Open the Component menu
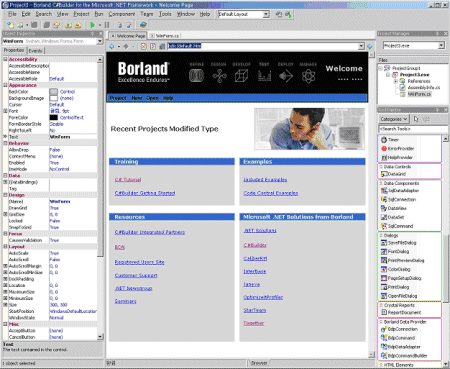This screenshot has width=450, height=369. (122, 14)
